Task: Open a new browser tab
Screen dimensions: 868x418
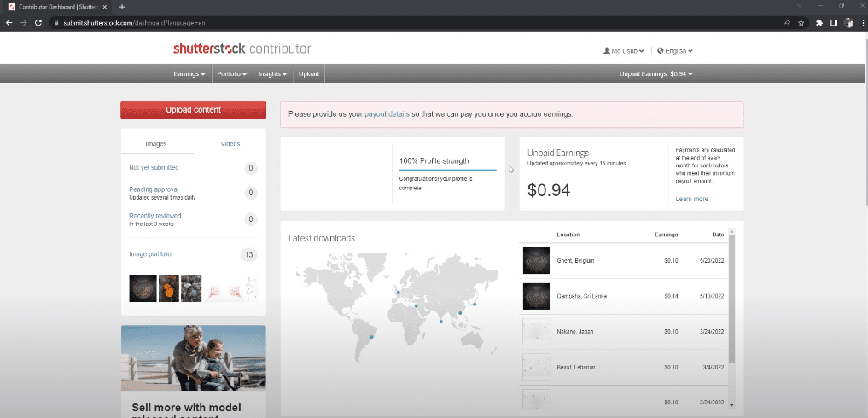Action: point(122,7)
